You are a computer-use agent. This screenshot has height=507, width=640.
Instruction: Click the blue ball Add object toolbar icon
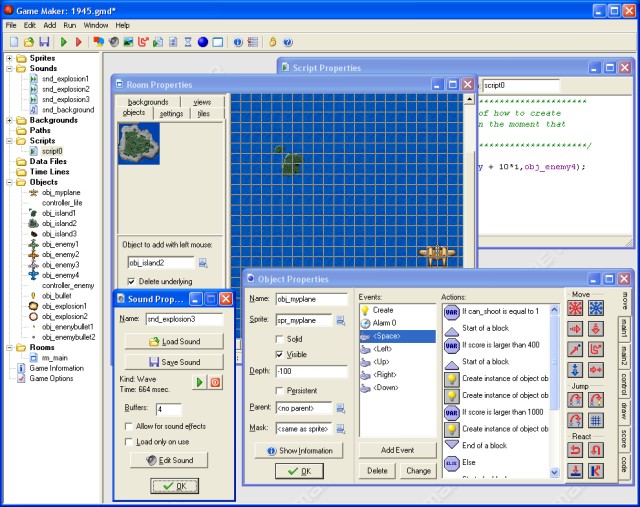[202, 42]
